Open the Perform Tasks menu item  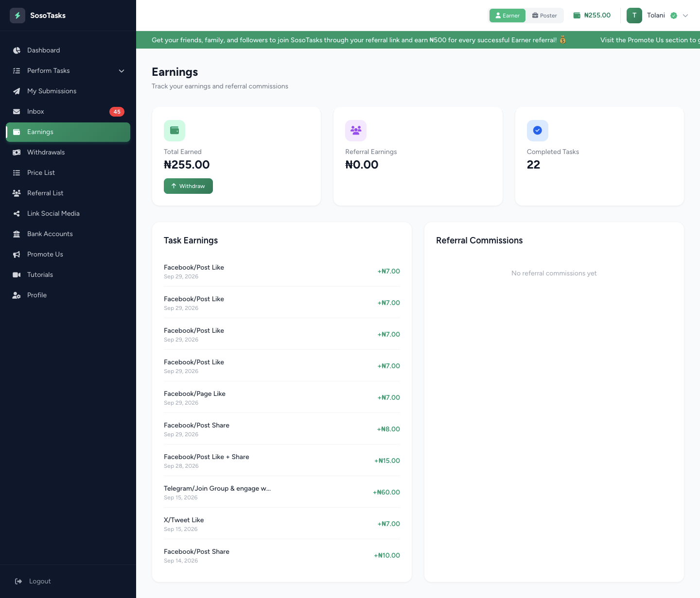pyautogui.click(x=68, y=71)
